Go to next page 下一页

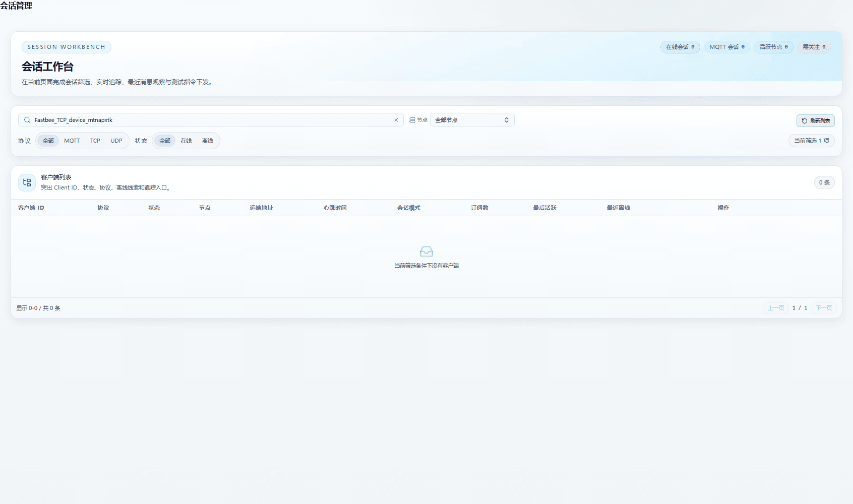point(824,308)
